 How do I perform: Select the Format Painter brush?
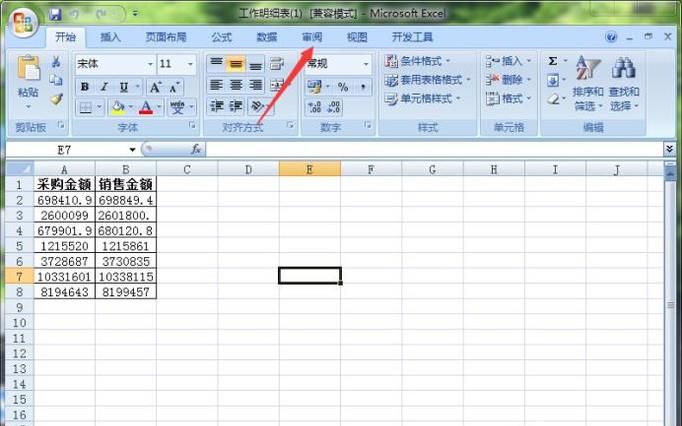56,99
